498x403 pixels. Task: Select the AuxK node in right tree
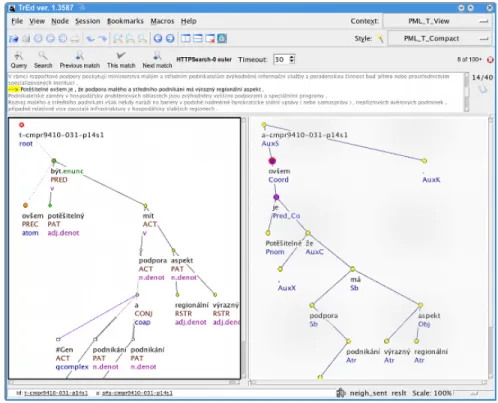424,161
